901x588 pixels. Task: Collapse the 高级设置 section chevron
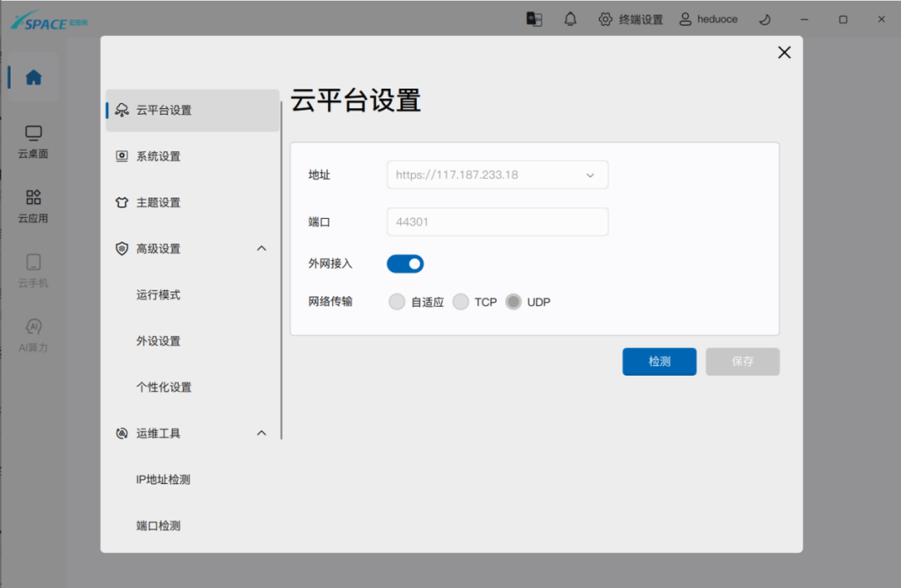(x=261, y=249)
